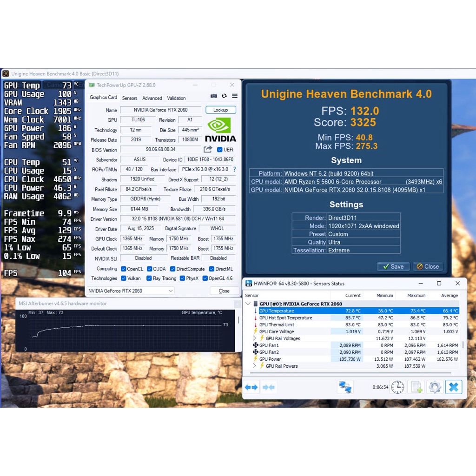The image size is (476, 476).
Task: Reset HWiNFO timer via clock icon
Action: click(x=397, y=387)
